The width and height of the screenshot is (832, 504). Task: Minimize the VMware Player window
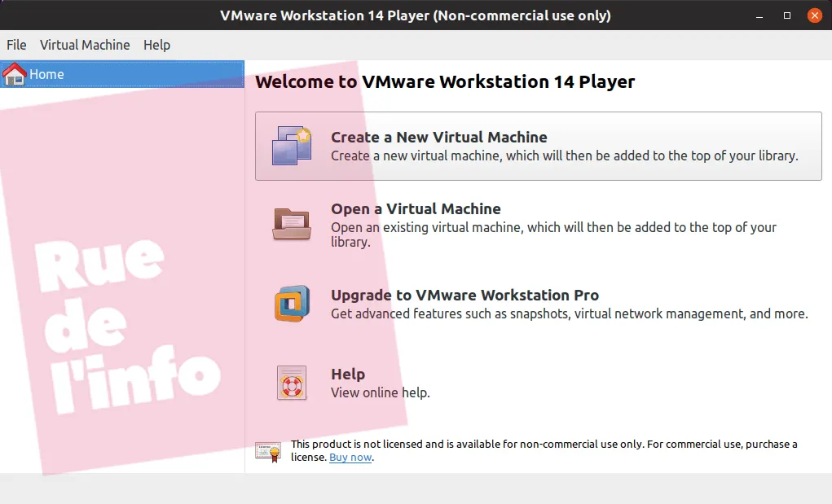tap(759, 15)
